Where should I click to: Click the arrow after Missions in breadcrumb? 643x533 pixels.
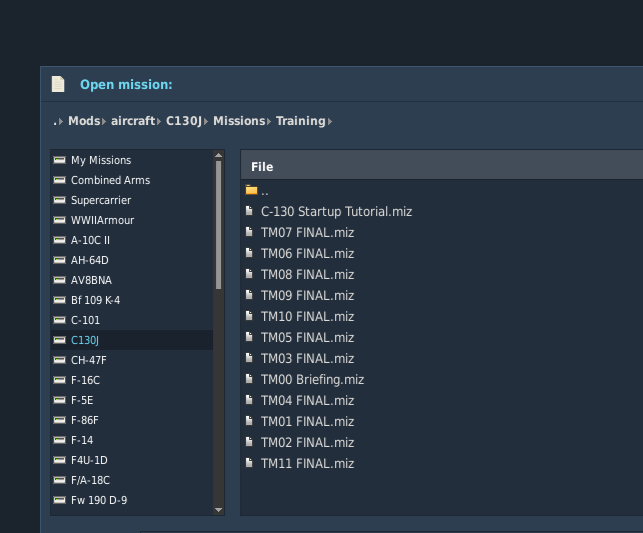tap(269, 121)
